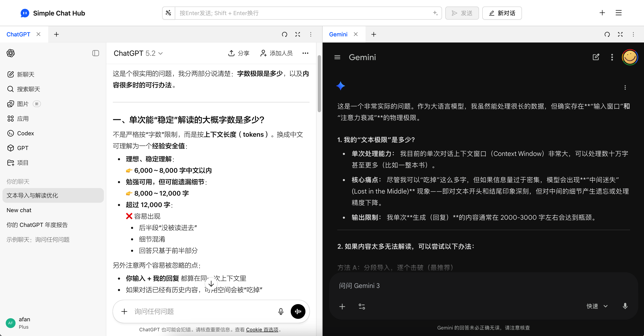644x336 pixels.
Task: Open the Cookie 首选项 link
Action: click(x=262, y=329)
